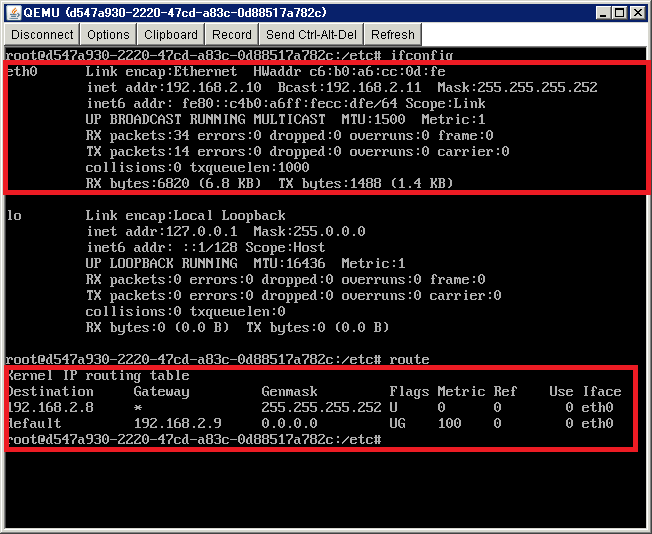Image resolution: width=652 pixels, height=534 pixels.
Task: Click the Mask:255.255.255.252 value
Action: coord(517,87)
